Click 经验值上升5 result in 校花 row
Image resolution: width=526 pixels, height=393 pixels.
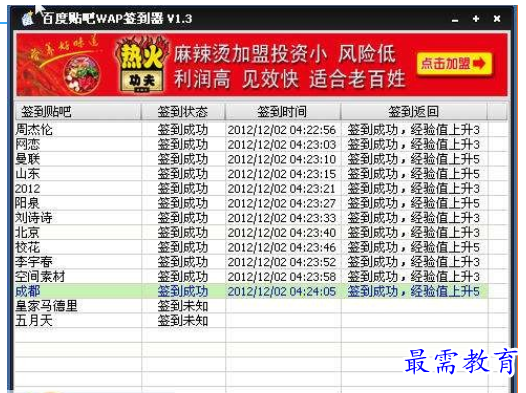(x=445, y=247)
